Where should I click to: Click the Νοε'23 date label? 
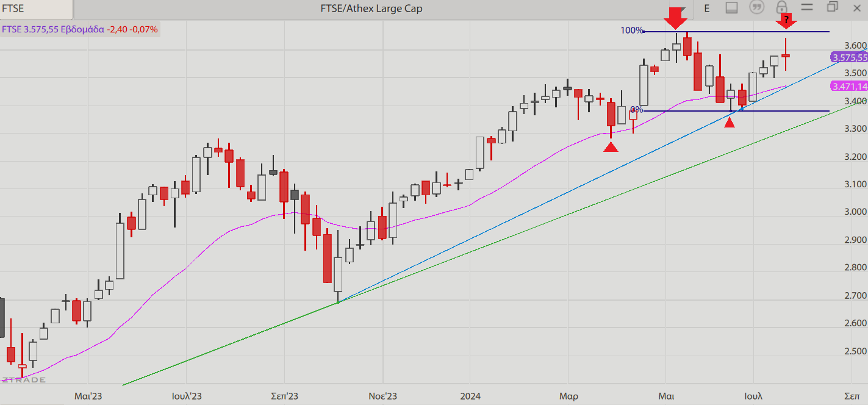(382, 396)
